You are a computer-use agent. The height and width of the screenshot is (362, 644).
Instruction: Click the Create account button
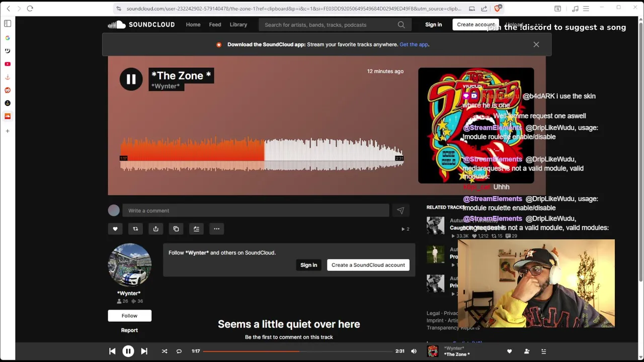pyautogui.click(x=475, y=25)
